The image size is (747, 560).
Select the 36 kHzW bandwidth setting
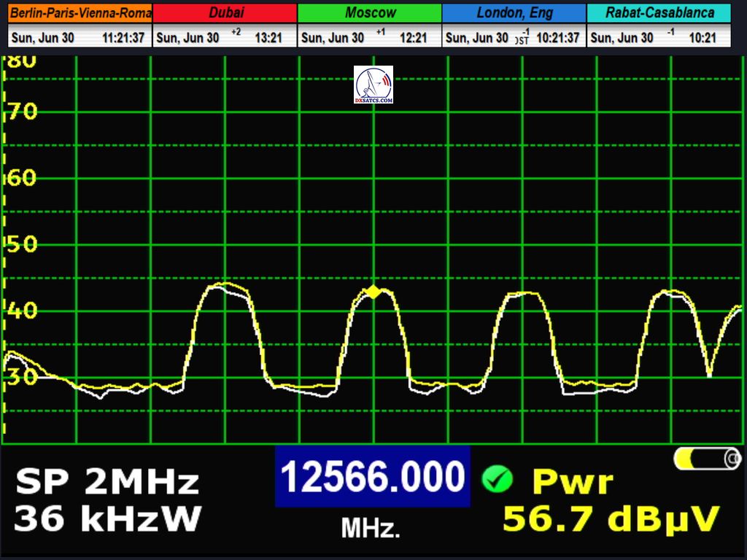point(107,519)
